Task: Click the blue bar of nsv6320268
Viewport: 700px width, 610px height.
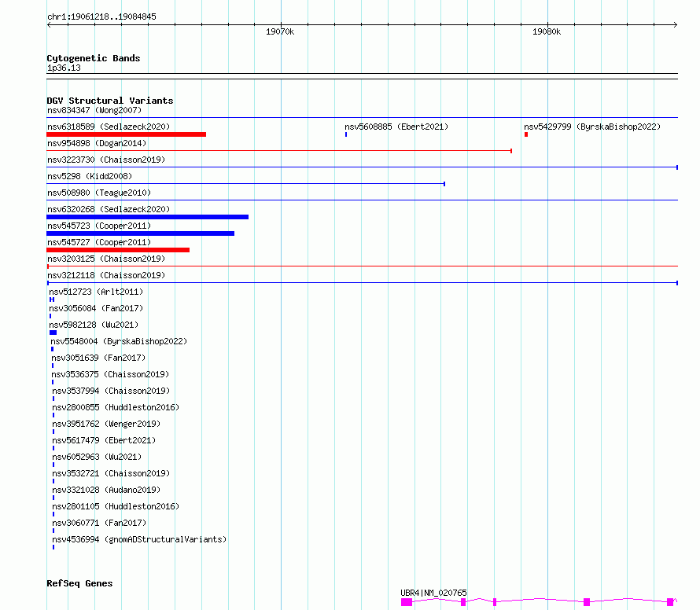Action: [147, 217]
